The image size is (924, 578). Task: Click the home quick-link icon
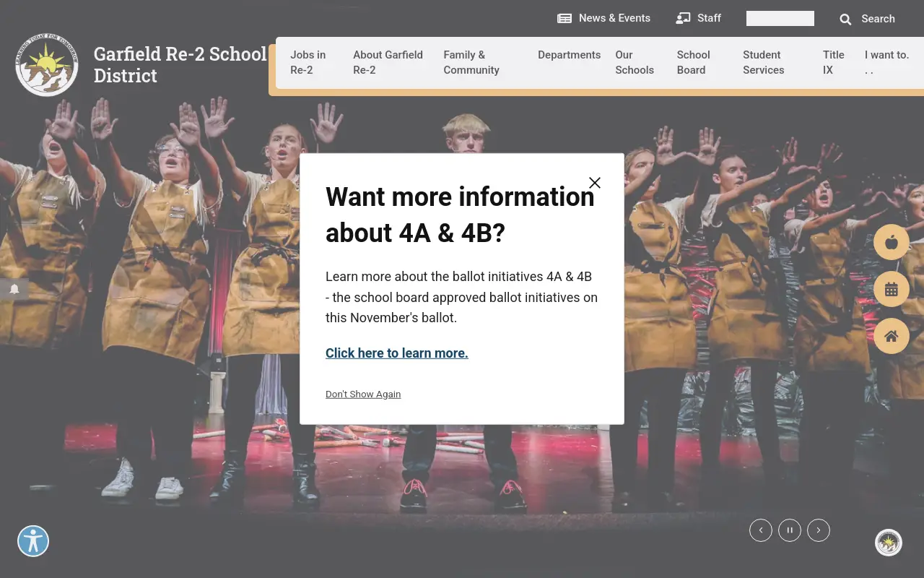(892, 336)
